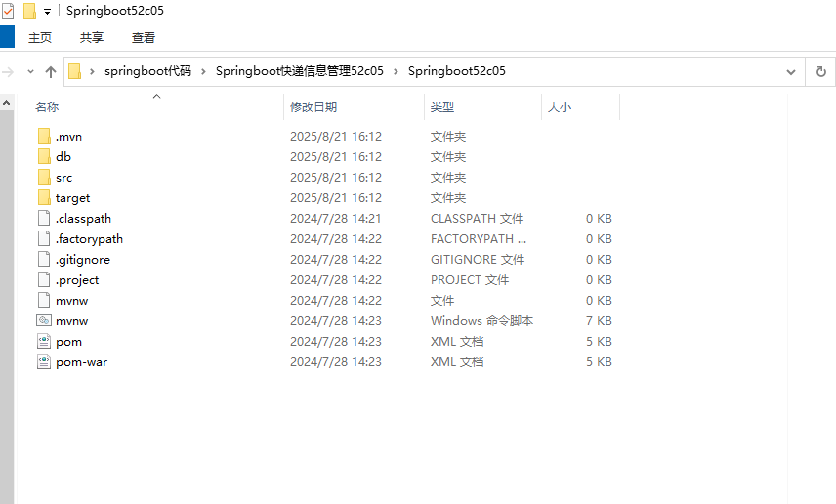Click the 7 KB size cell
The image size is (836, 504).
coord(599,321)
